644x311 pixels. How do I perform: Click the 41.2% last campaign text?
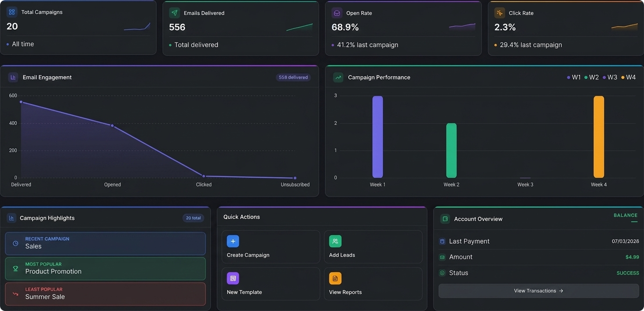pyautogui.click(x=367, y=45)
